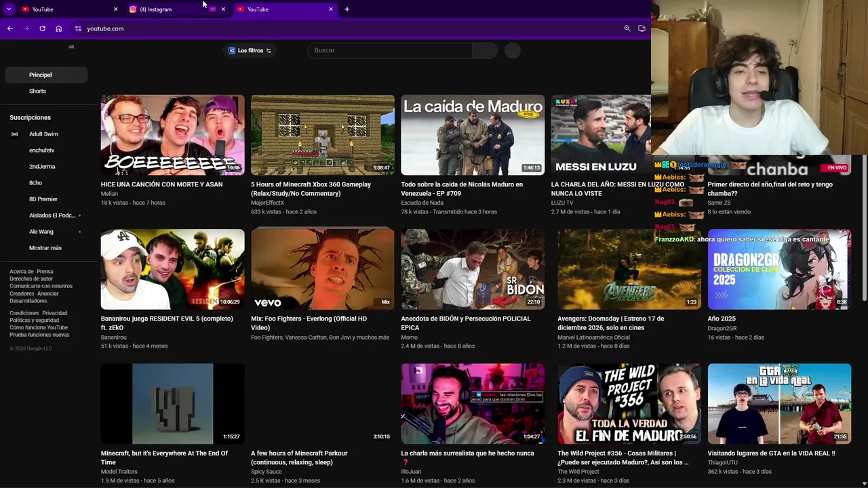Switch to the first YouTube tab
This screenshot has height=488, width=868.
[69, 9]
